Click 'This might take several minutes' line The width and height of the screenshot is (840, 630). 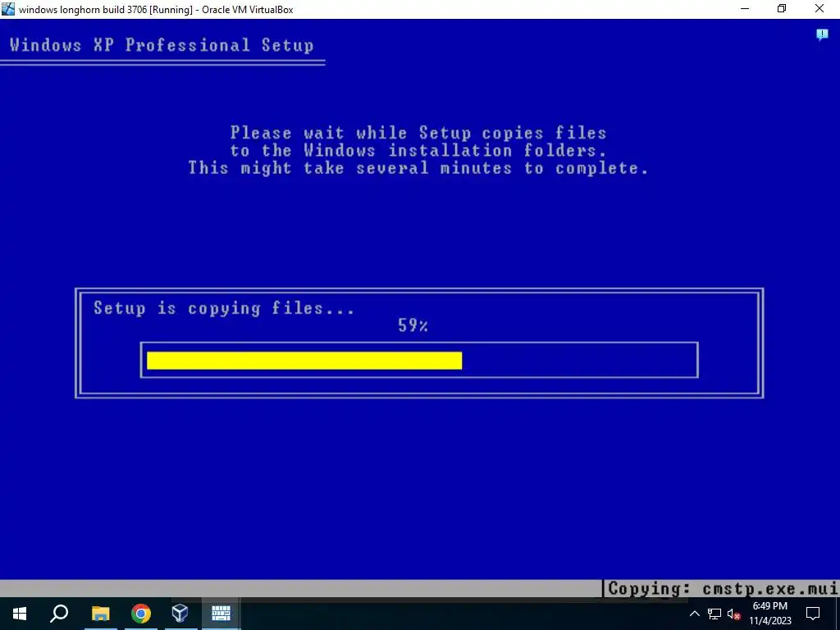(x=418, y=167)
